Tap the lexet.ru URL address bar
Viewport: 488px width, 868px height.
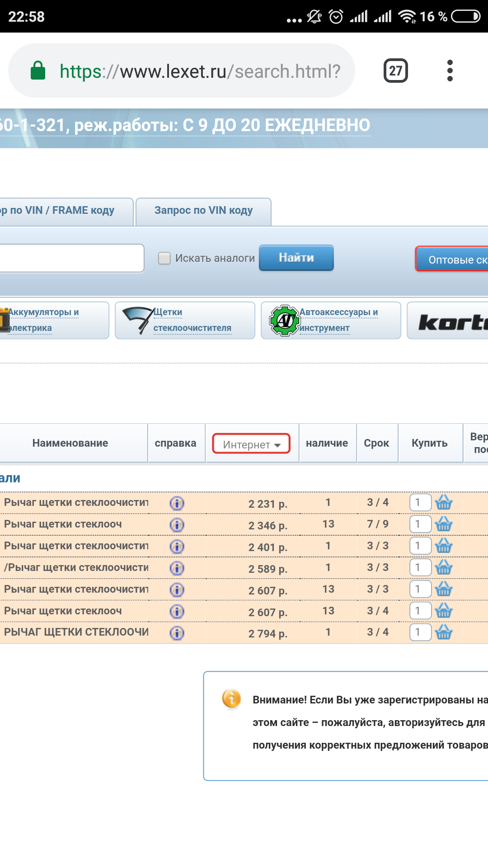[x=199, y=71]
